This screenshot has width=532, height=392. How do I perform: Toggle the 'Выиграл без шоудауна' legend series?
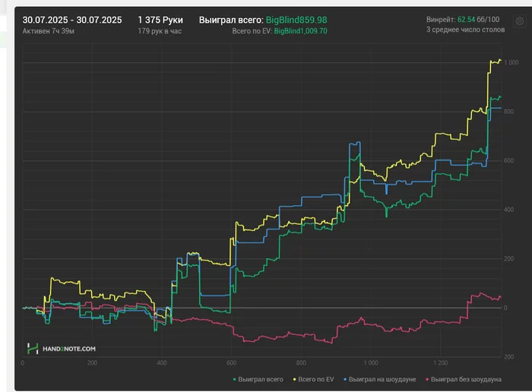[x=464, y=379]
